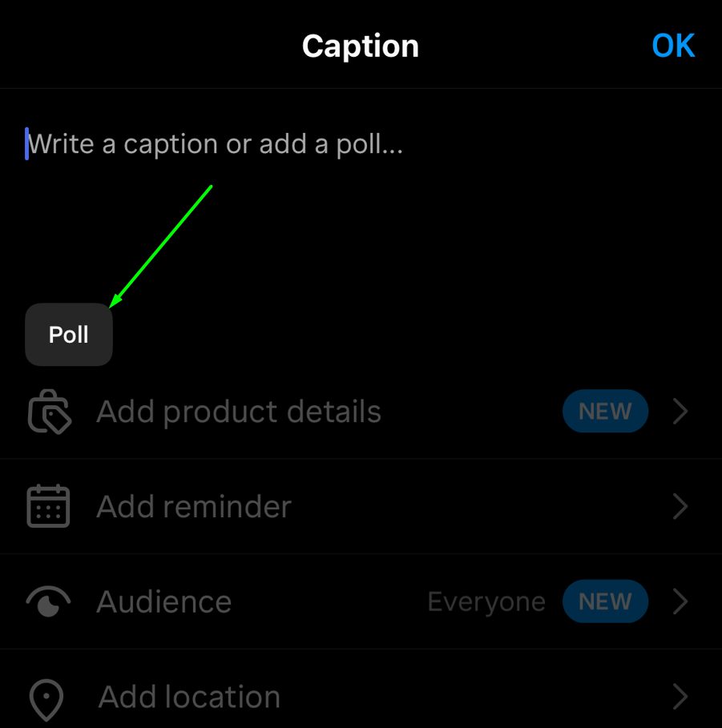
Task: Click the 'Everyone' audience value
Action: tap(486, 602)
